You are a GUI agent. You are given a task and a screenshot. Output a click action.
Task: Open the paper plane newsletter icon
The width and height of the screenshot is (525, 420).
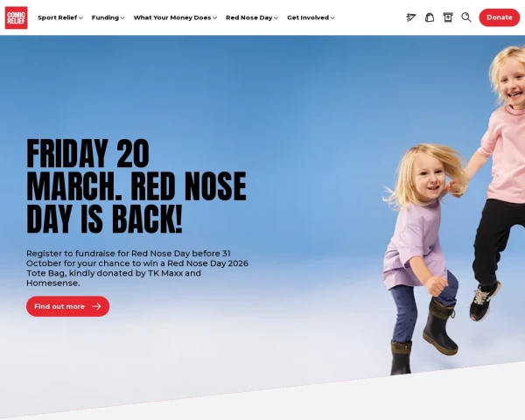[x=411, y=17]
